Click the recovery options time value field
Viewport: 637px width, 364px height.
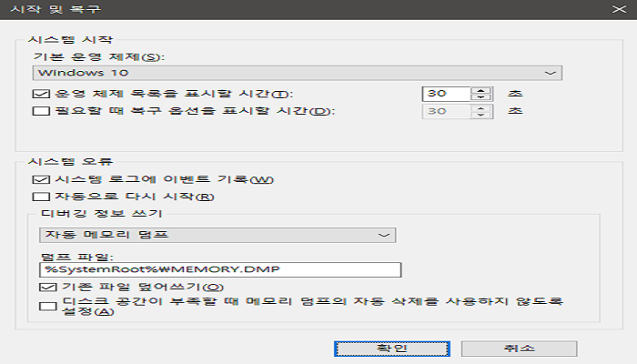(446, 112)
